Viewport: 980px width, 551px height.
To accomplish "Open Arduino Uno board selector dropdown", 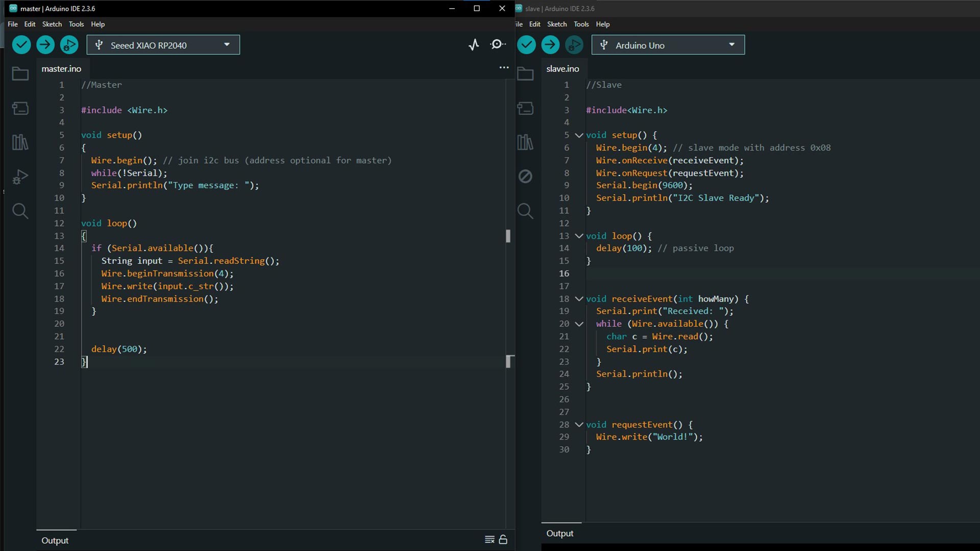I will (668, 45).
